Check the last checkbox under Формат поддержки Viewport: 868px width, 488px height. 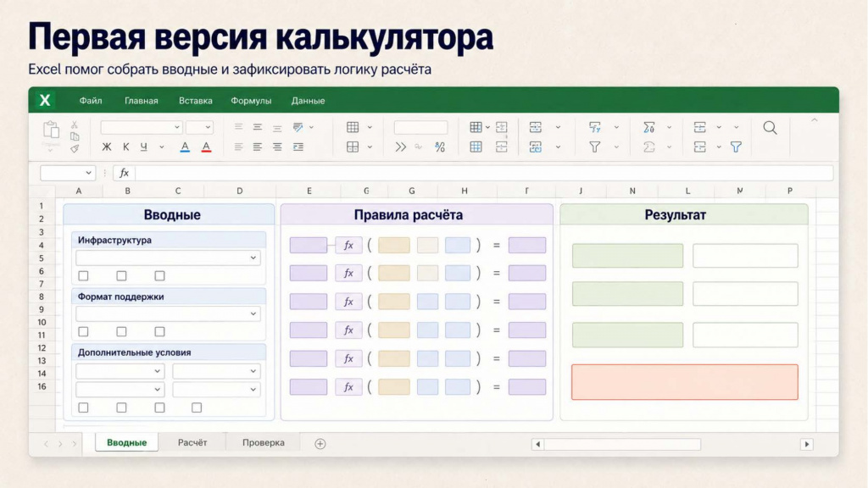[x=159, y=331]
